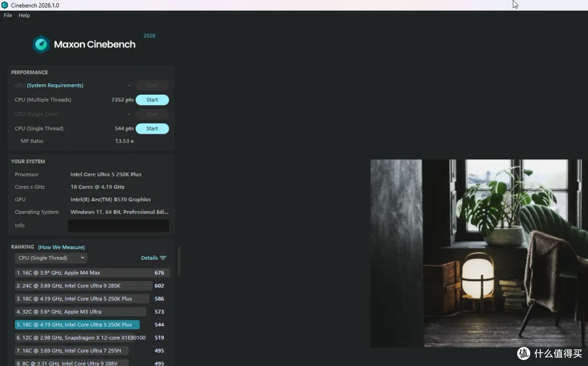Open the System Requirements link

55,85
